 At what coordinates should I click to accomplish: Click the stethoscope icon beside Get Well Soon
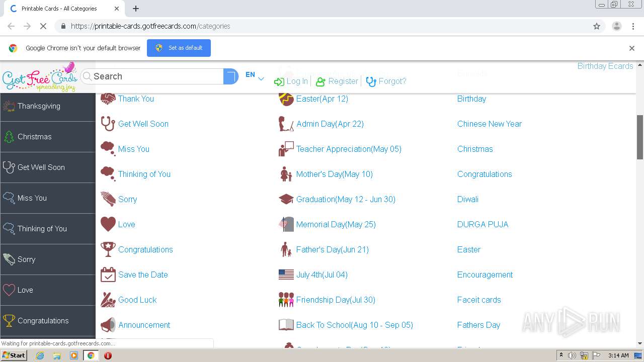click(108, 124)
